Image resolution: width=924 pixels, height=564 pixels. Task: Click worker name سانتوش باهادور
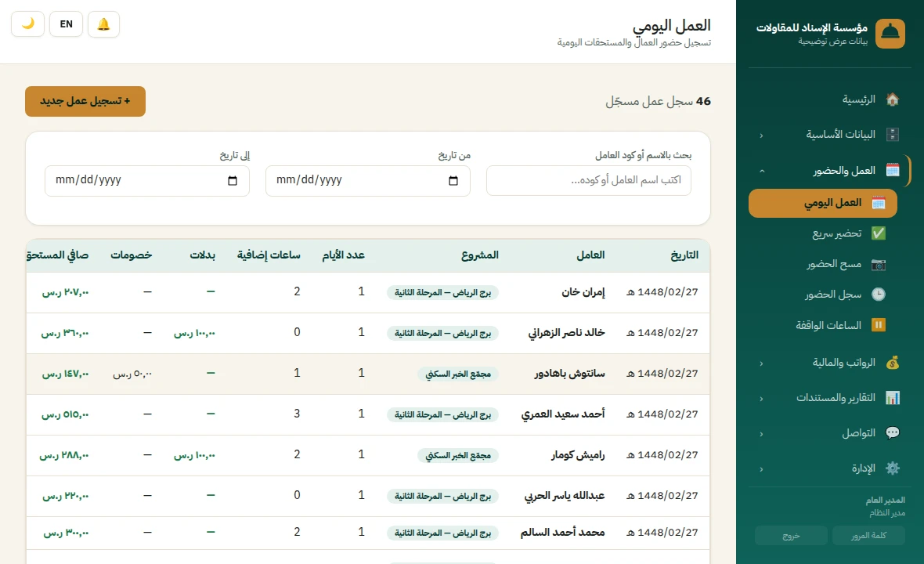tap(570, 374)
